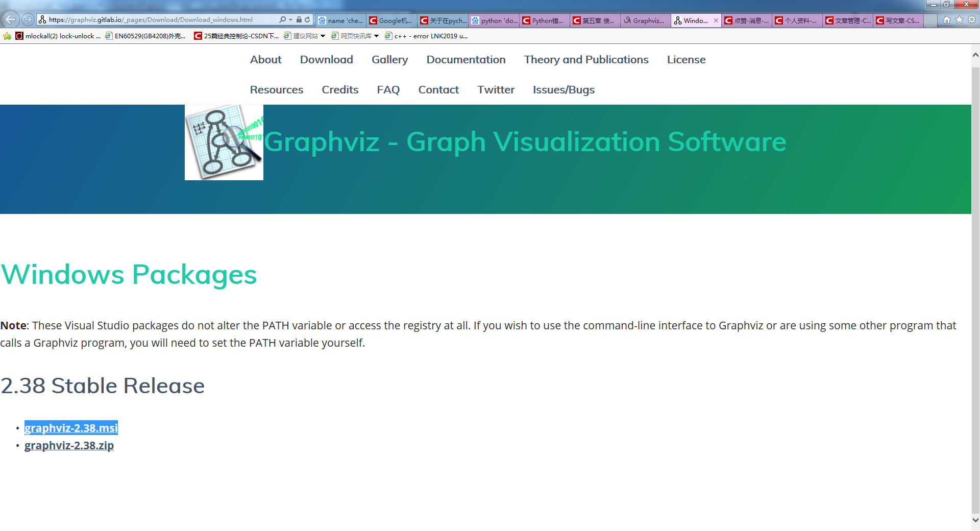Image resolution: width=980 pixels, height=531 pixels.
Task: Go to the Credits page
Action: pos(340,89)
